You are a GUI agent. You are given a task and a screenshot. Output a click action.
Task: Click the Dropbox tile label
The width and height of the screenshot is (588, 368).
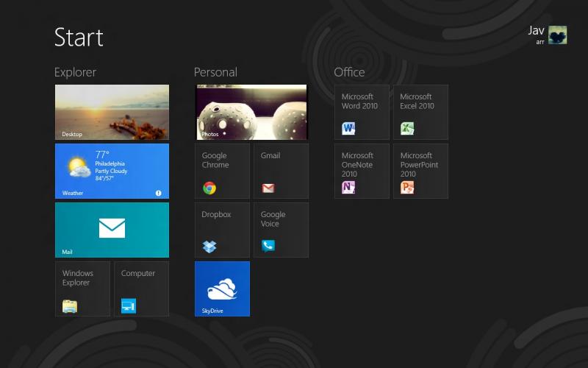pyautogui.click(x=216, y=214)
